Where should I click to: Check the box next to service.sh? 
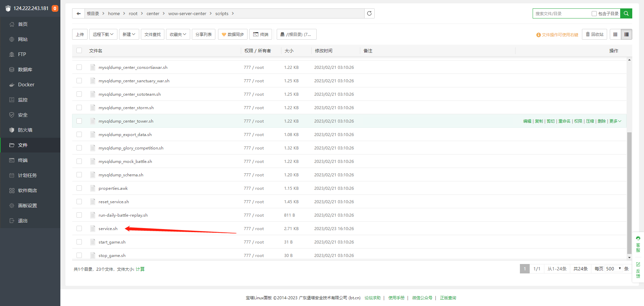(x=79, y=228)
